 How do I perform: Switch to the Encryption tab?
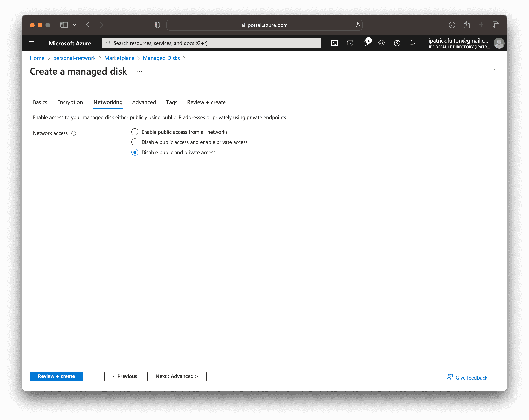70,102
